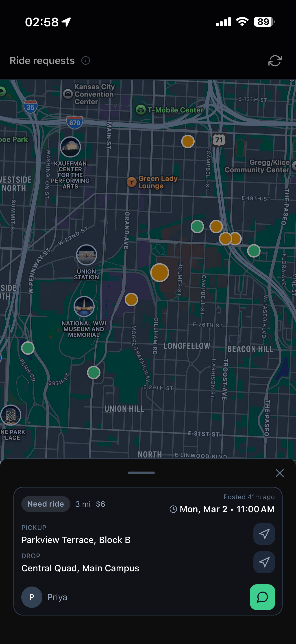Tap the Union Station landmark icon
Image resolution: width=296 pixels, height=644 pixels.
coord(86,255)
